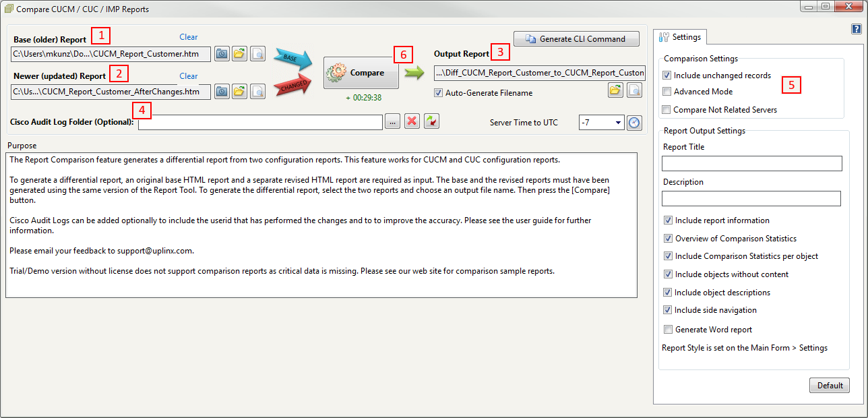Open help via the blue question mark icon
Screen dimensions: 868x418
pyautogui.click(x=856, y=29)
